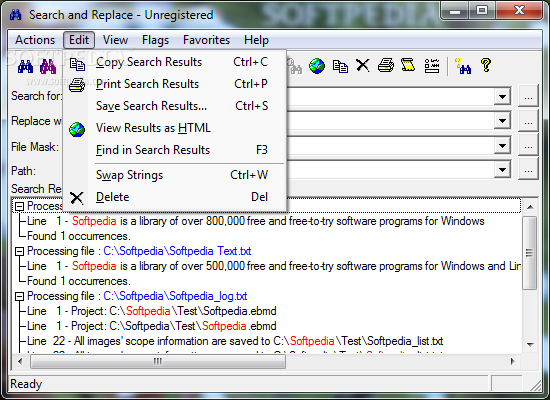The height and width of the screenshot is (400, 550).
Task: Click the results vertical scrollbar down arrow
Action: coord(530,345)
